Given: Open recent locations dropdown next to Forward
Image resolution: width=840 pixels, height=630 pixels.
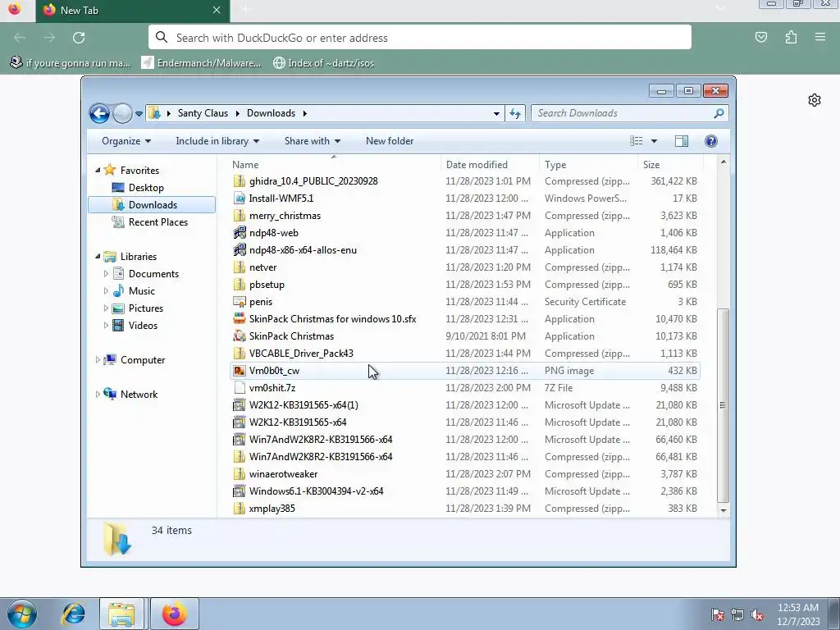Looking at the screenshot, I should (x=139, y=113).
